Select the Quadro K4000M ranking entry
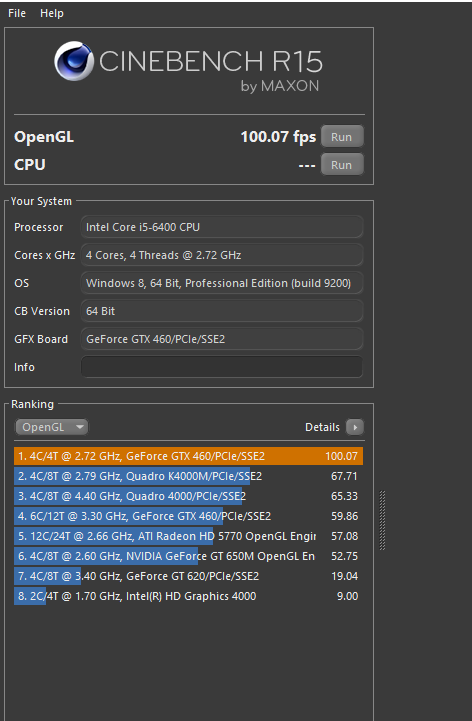The height and width of the screenshot is (721, 472). click(188, 476)
